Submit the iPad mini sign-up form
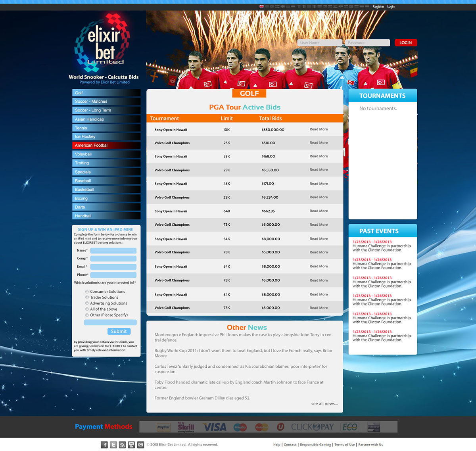The height and width of the screenshot is (451, 476). [x=119, y=332]
